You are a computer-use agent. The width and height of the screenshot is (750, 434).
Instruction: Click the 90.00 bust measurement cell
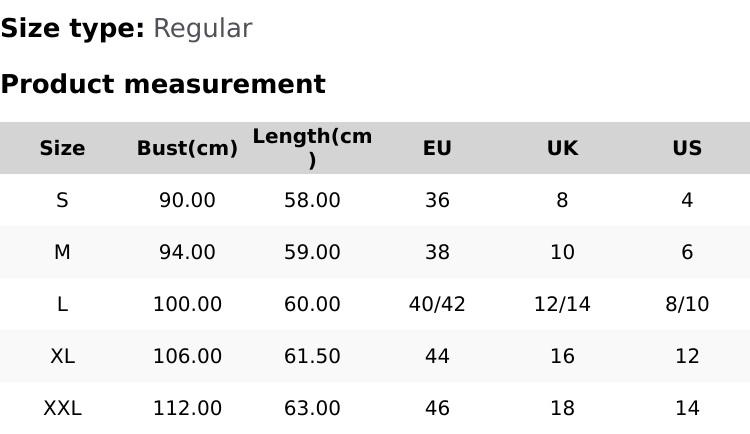point(187,200)
